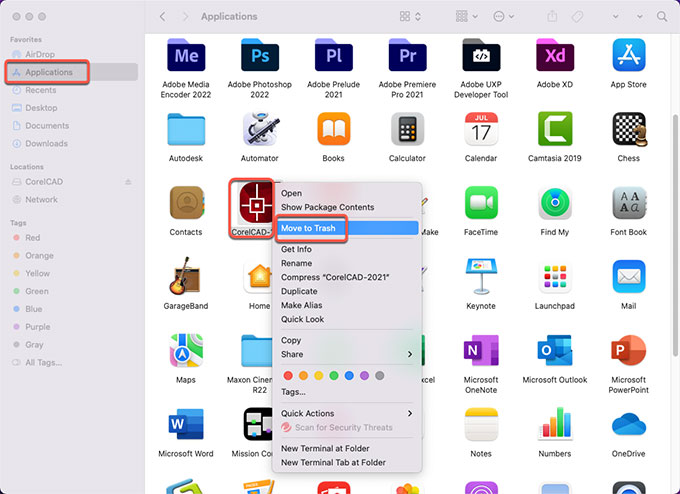
Task: Select the OneDrive cloud icon
Action: [x=628, y=425]
